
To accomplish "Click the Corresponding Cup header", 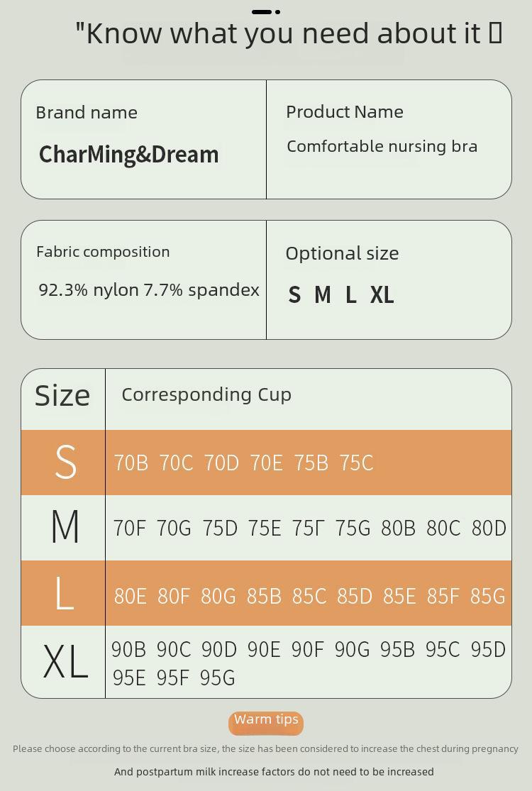I will click(206, 395).
